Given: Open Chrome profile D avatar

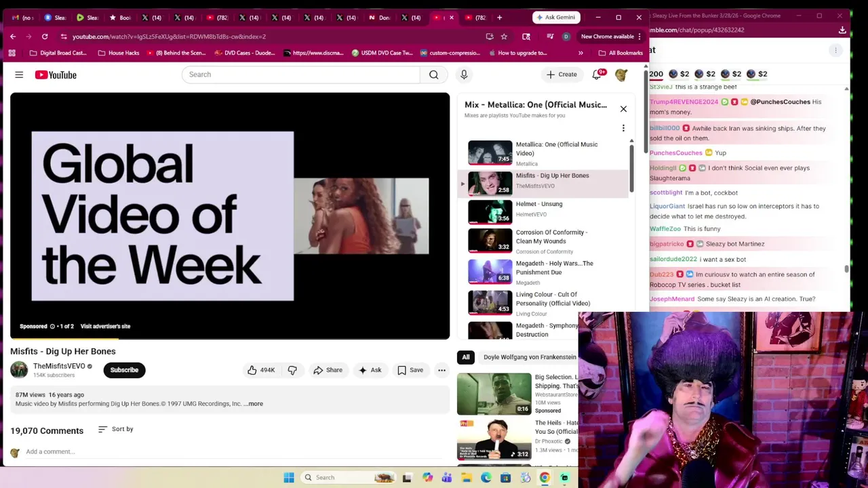Looking at the screenshot, I should pos(566,37).
